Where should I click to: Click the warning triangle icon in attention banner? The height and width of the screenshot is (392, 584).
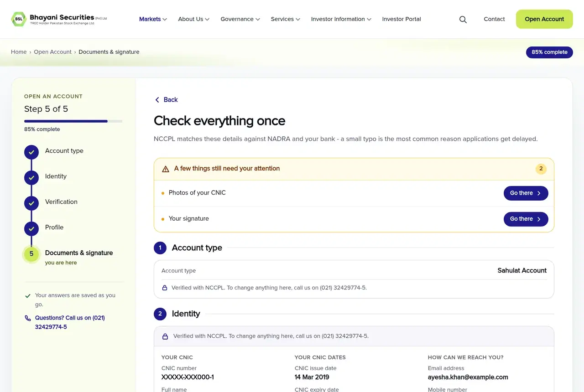coord(166,169)
